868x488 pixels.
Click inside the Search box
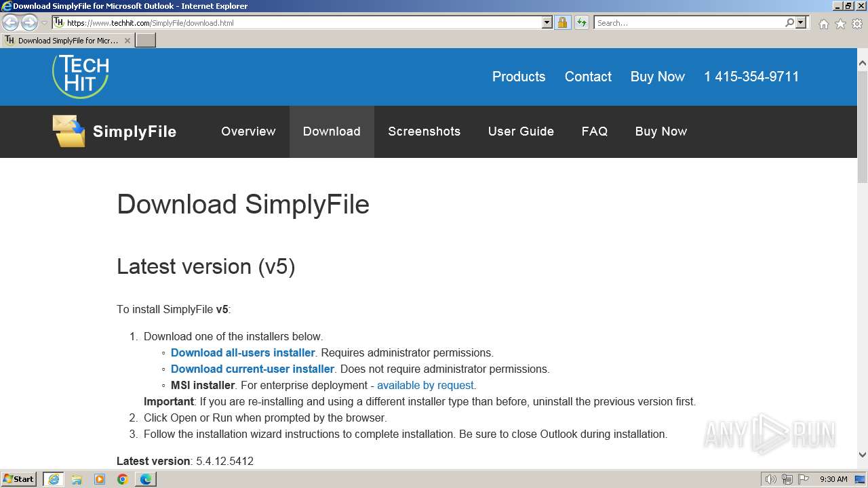point(689,22)
